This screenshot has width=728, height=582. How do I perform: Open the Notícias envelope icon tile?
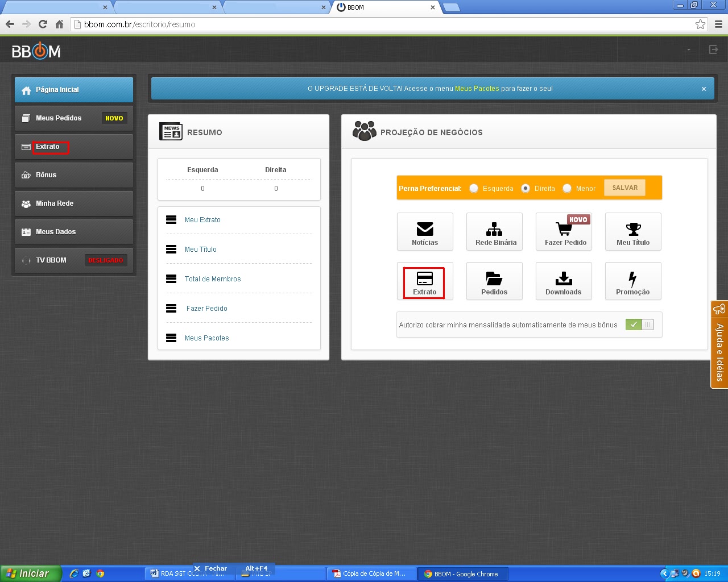coord(425,232)
